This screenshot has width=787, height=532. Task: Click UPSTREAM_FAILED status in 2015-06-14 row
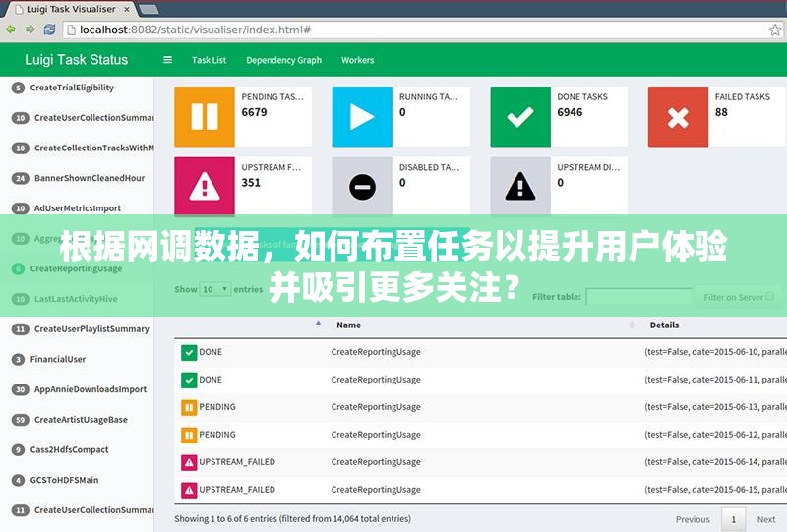coord(237,462)
